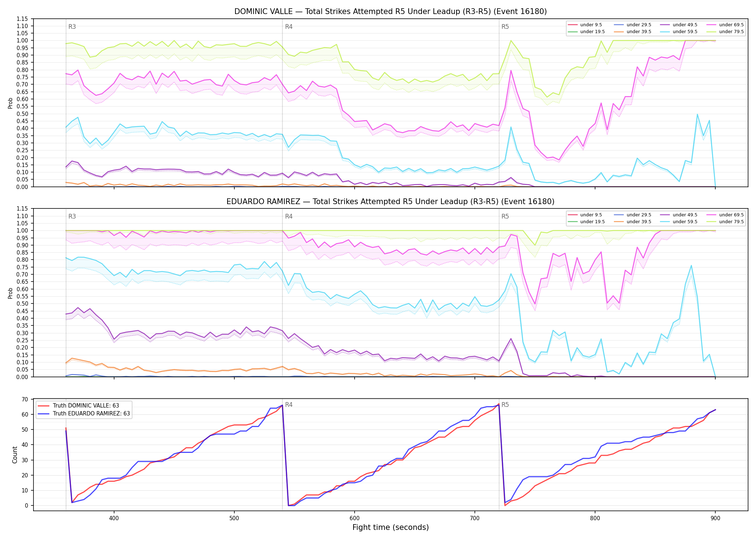Click 'under 39.5' in Dominic Valle legend

639,32
